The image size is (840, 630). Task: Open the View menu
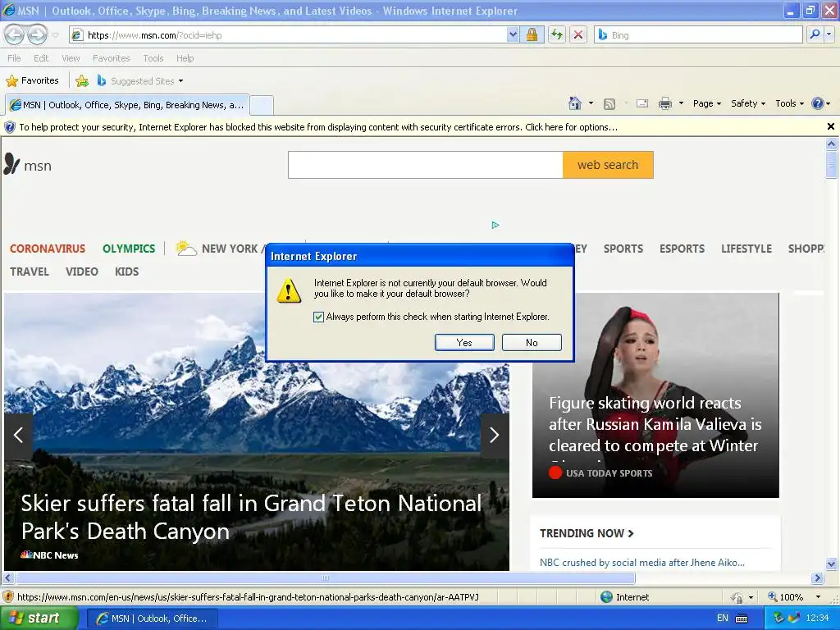(71, 58)
